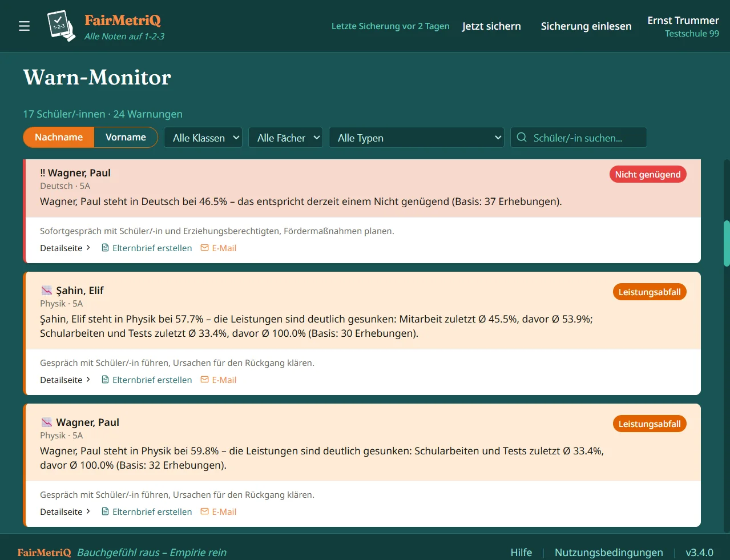The width and height of the screenshot is (730, 560).
Task: Open Nutzungsbedingungen in the footer
Action: pos(609,552)
